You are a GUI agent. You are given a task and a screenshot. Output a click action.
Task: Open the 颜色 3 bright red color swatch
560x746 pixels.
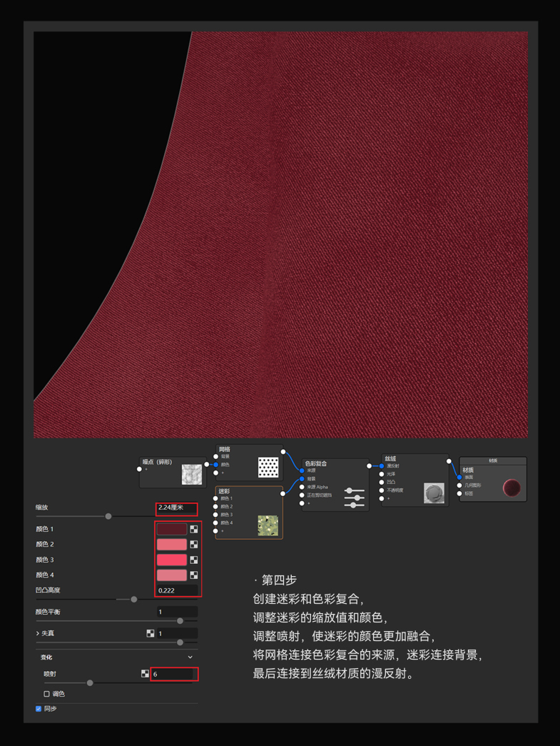coord(171,560)
